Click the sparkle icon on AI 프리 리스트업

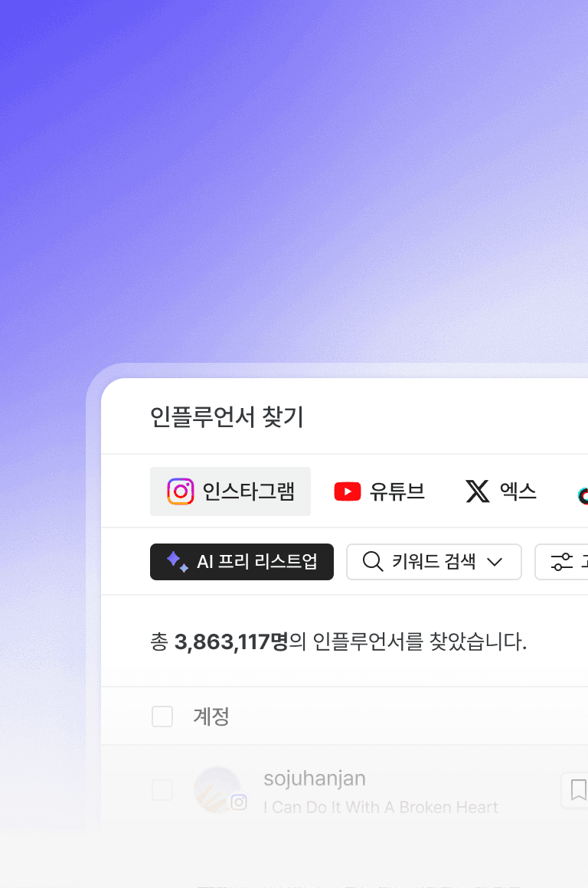coord(178,562)
